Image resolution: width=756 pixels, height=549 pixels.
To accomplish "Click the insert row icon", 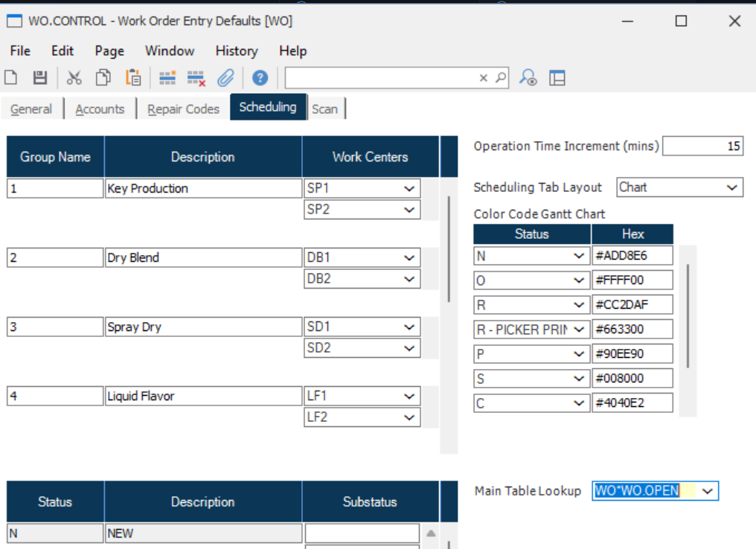I will 167,77.
